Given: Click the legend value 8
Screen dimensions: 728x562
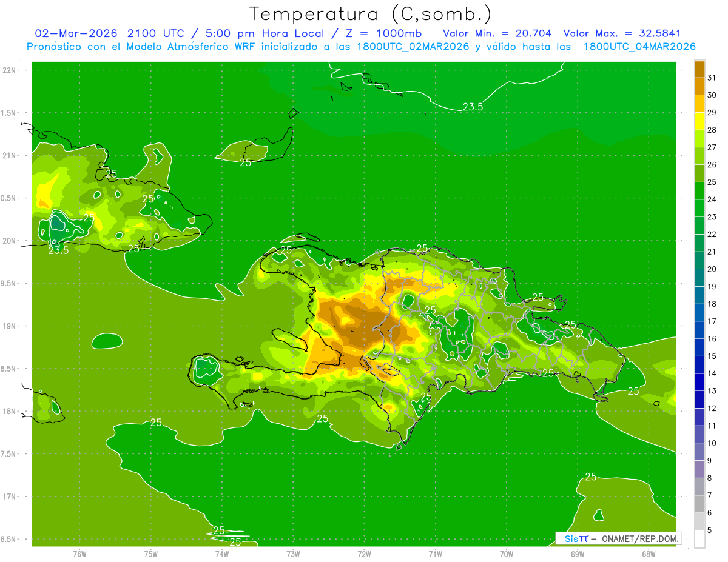Looking at the screenshot, I should click(x=710, y=478).
